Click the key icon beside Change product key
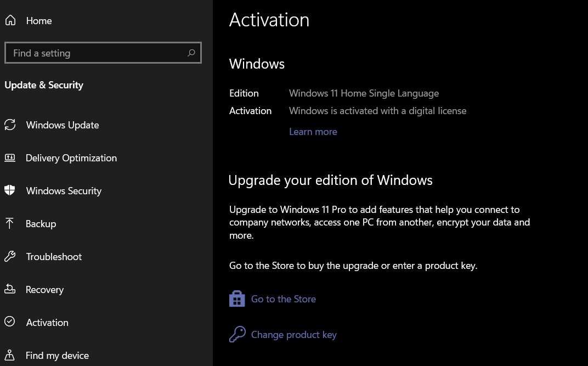Image resolution: width=588 pixels, height=366 pixels. pos(238,334)
